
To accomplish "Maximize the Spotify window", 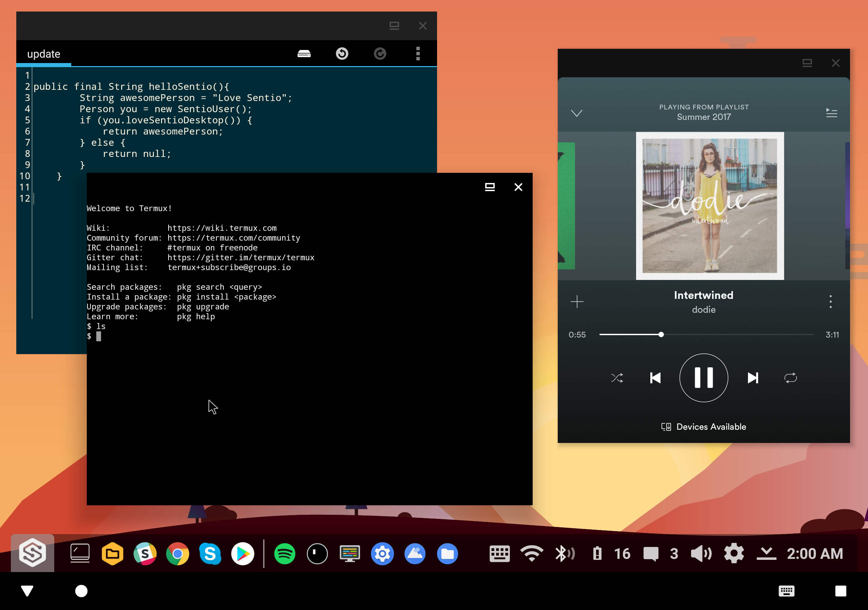I will point(807,63).
